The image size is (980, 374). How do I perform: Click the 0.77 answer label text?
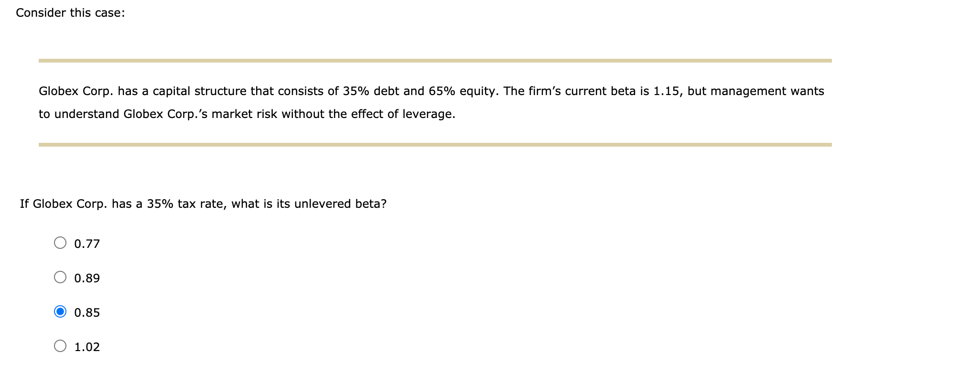coord(87,243)
